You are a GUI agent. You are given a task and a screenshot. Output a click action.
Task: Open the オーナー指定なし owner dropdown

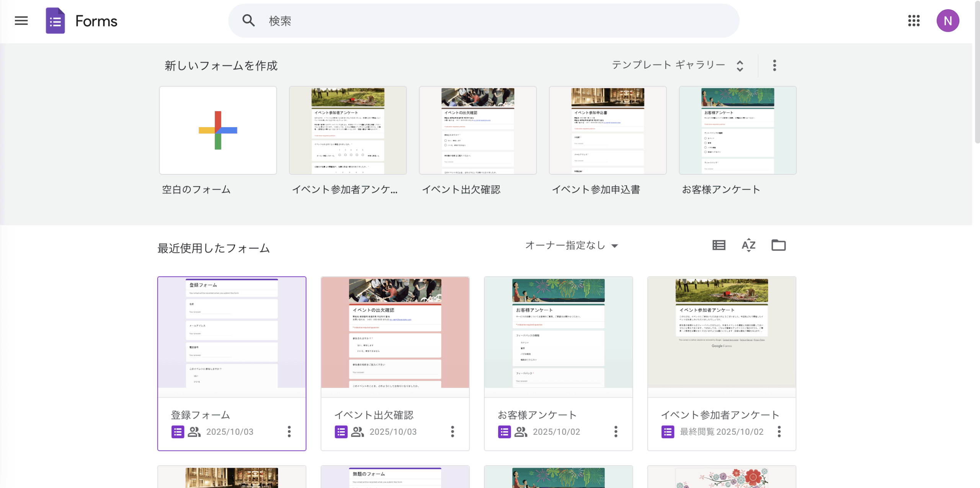[x=572, y=246]
